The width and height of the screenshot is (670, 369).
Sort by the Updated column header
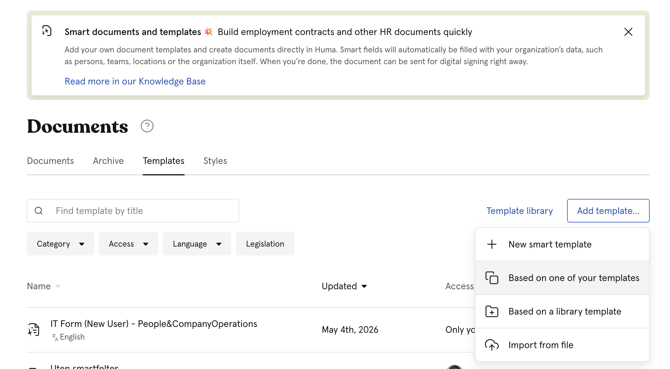pos(344,286)
